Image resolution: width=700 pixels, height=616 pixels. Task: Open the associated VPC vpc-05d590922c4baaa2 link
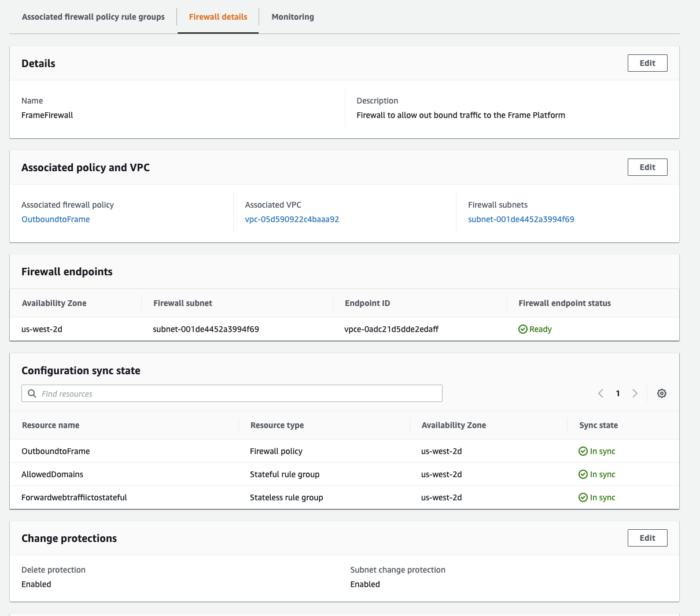[x=292, y=219]
